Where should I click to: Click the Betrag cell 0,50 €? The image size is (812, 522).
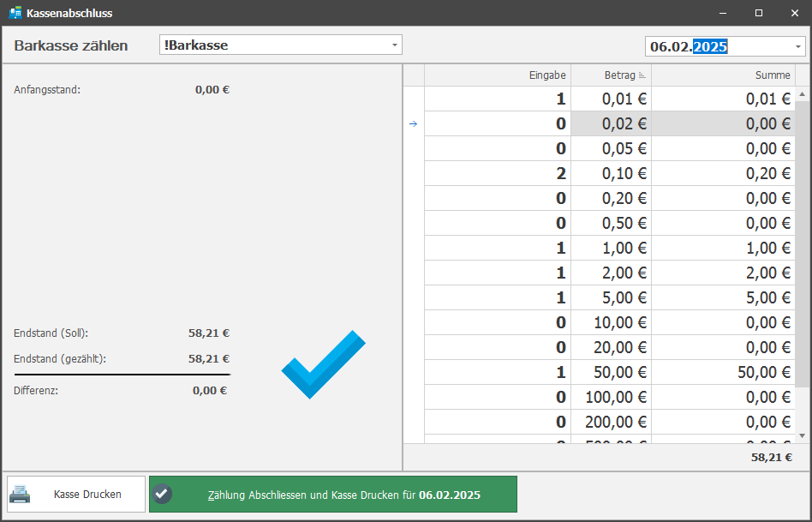pos(611,224)
